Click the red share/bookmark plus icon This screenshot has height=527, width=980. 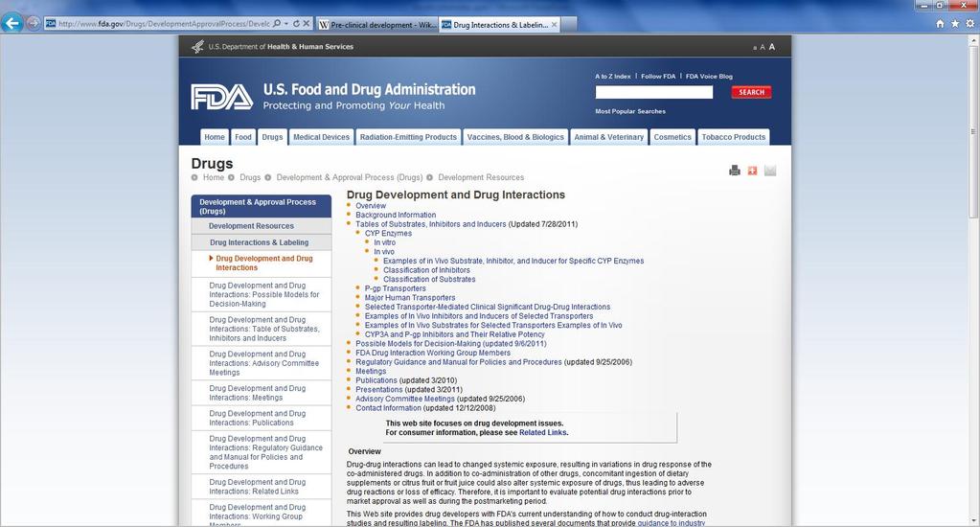pos(753,171)
